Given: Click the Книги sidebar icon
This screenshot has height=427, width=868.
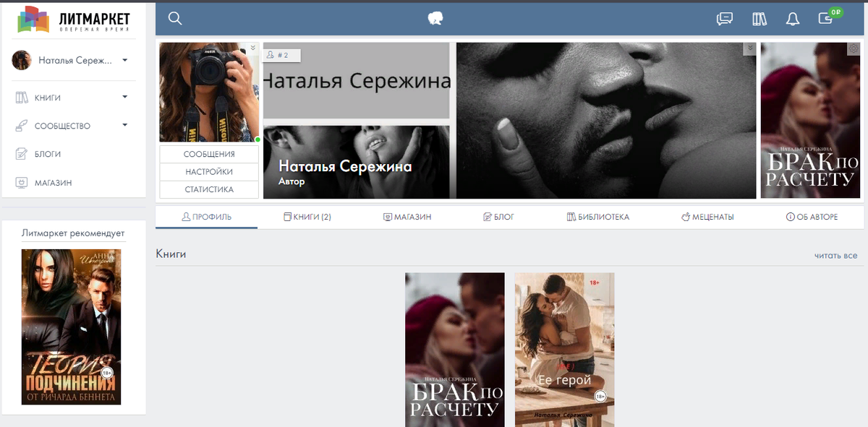Looking at the screenshot, I should point(22,97).
